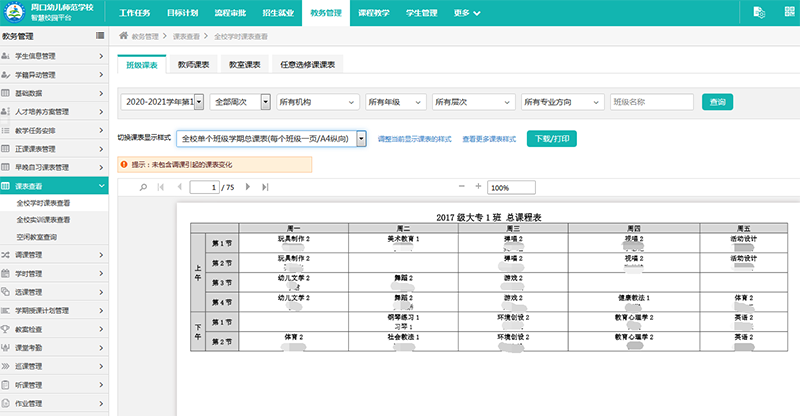The image size is (800, 416).
Task: Click the zoom in plus icon
Action: point(479,187)
